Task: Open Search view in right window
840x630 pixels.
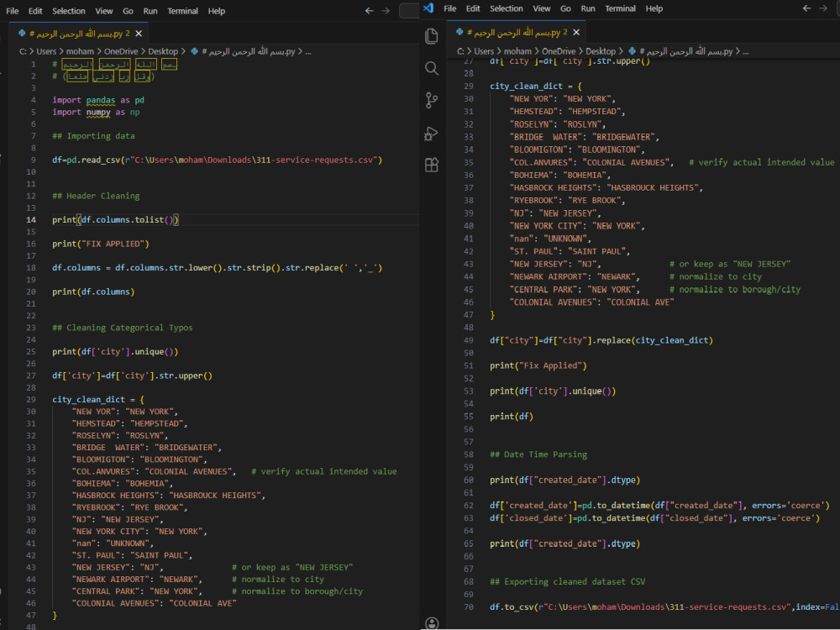Action: click(x=431, y=68)
